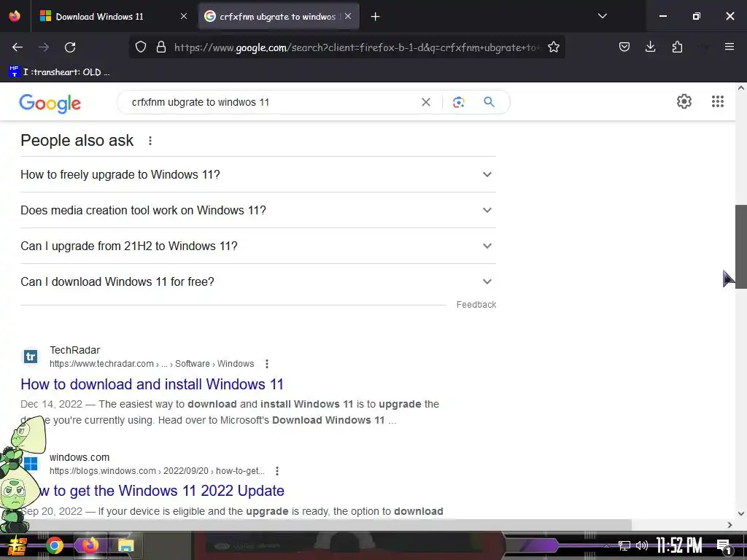Open Google quick settings gear
Screen dimensions: 747x560
coord(684,101)
